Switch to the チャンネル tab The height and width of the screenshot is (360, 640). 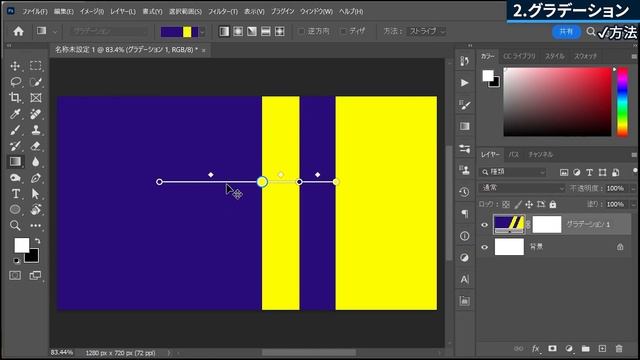tap(540, 155)
